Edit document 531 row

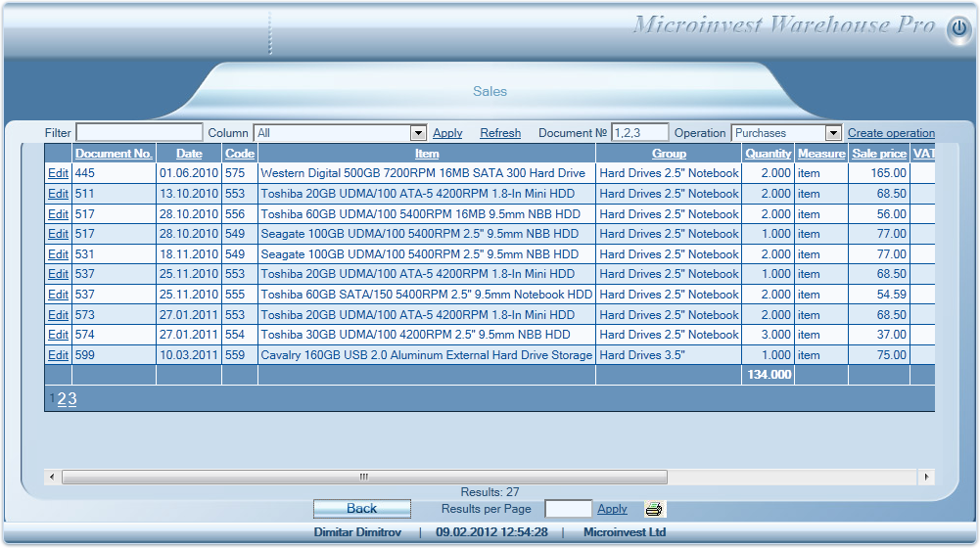point(58,254)
